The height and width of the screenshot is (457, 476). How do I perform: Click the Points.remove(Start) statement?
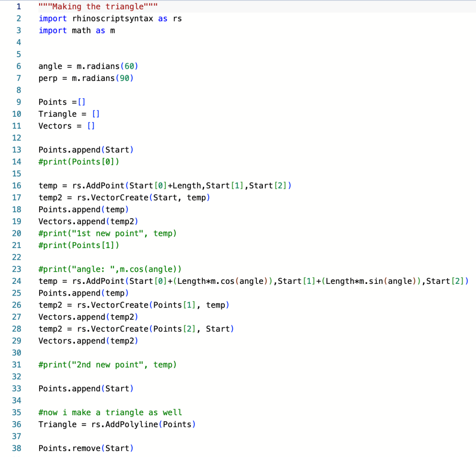(86, 448)
